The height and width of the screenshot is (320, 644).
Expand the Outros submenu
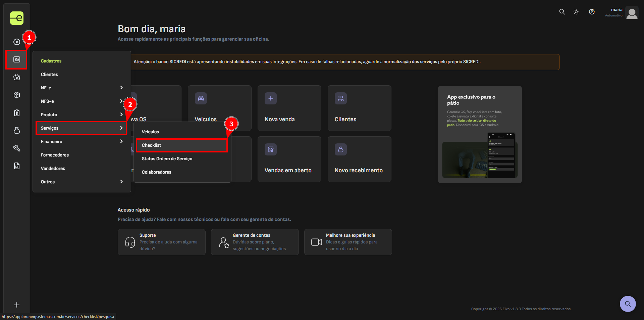82,182
